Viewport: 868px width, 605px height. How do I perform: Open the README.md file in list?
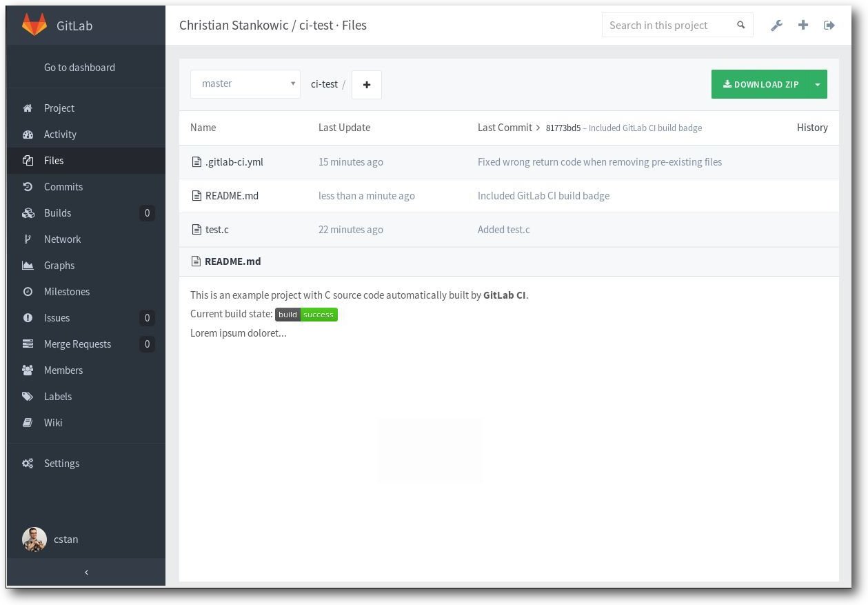(232, 196)
